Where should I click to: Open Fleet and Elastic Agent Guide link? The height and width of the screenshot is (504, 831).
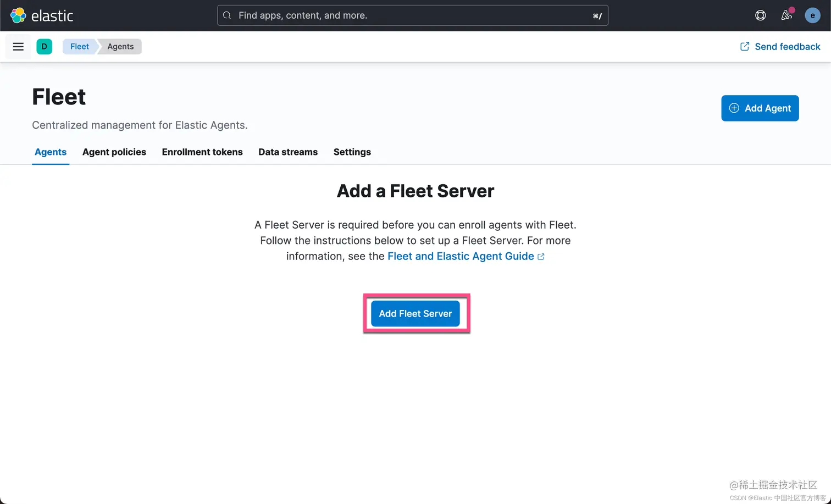tap(466, 256)
